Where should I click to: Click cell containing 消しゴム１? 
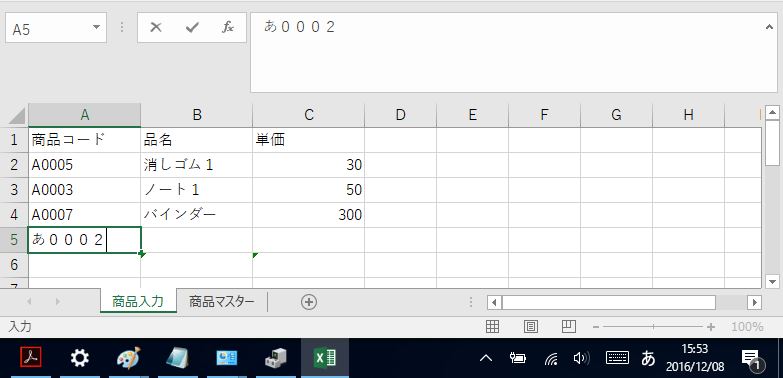(197, 165)
